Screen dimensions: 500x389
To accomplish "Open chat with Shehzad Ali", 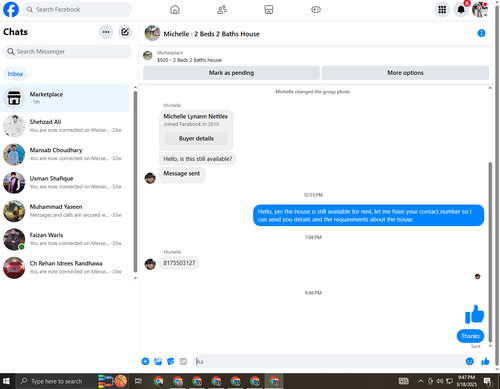I will pos(65,126).
